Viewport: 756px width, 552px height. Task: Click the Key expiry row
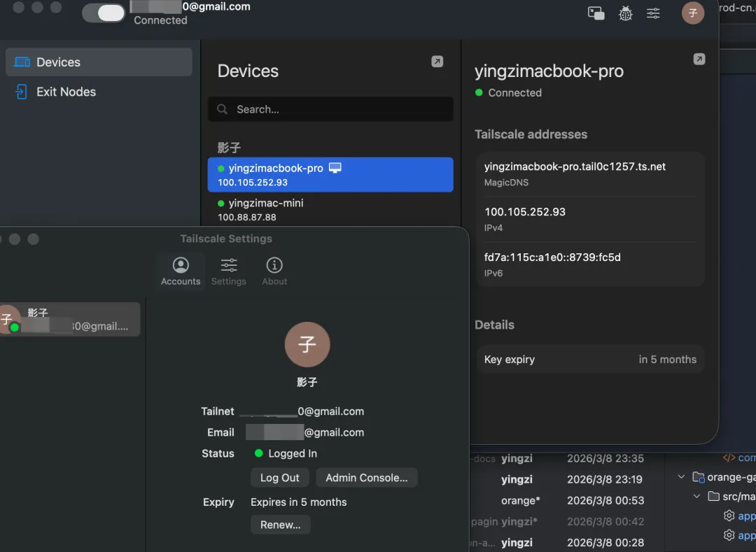tap(590, 360)
